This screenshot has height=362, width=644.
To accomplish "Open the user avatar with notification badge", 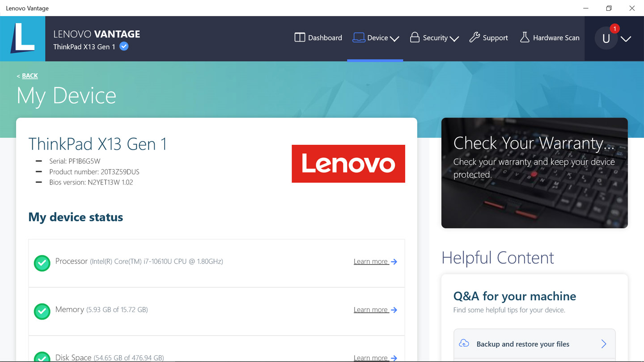I will click(x=606, y=38).
